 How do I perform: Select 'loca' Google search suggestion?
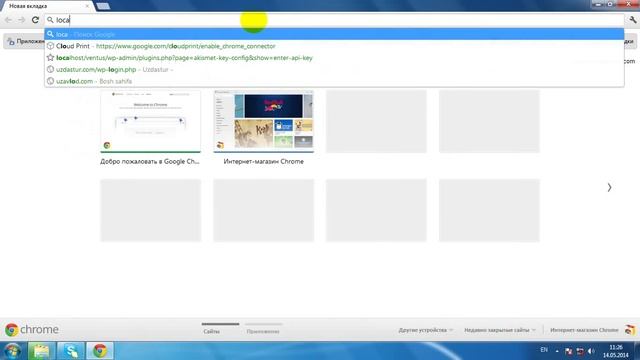point(334,34)
